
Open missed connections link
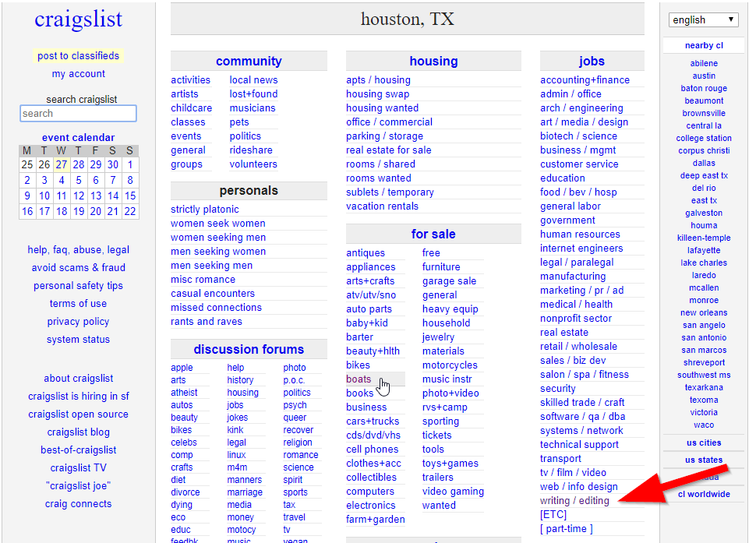click(216, 308)
